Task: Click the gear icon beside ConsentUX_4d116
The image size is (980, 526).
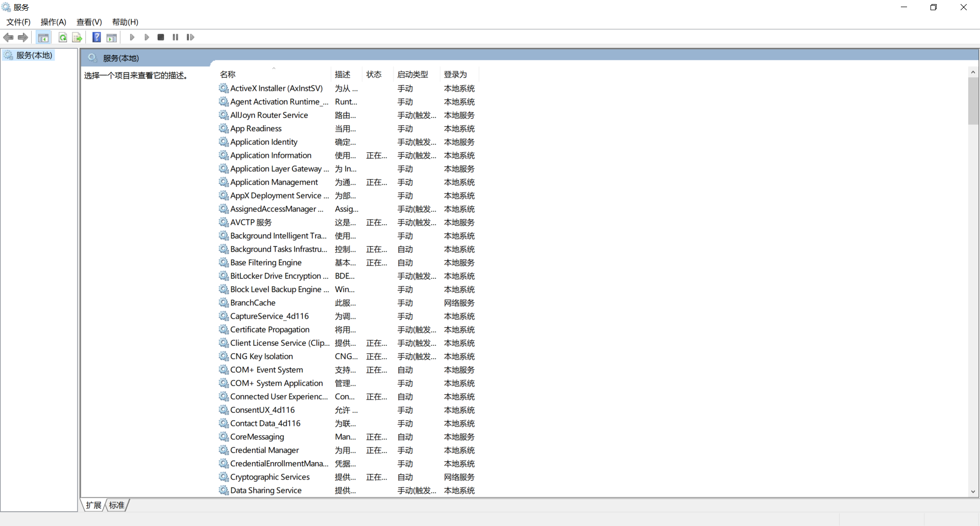Action: (224, 410)
